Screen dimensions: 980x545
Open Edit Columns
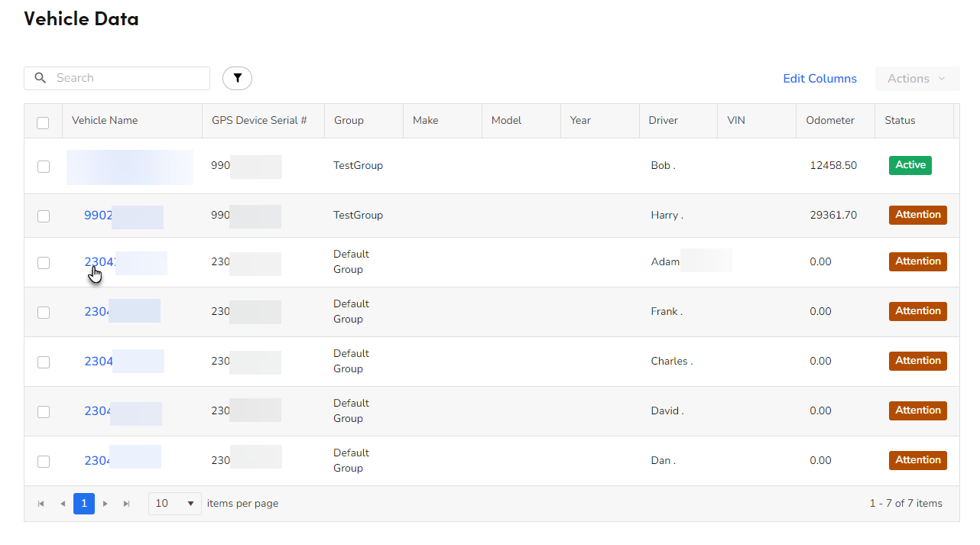pos(819,78)
